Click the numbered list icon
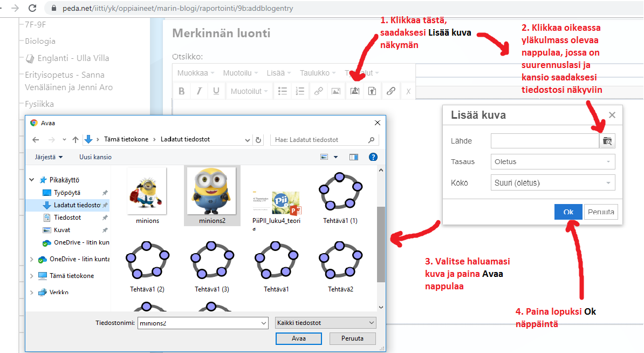The height and width of the screenshot is (353, 644). click(x=300, y=91)
